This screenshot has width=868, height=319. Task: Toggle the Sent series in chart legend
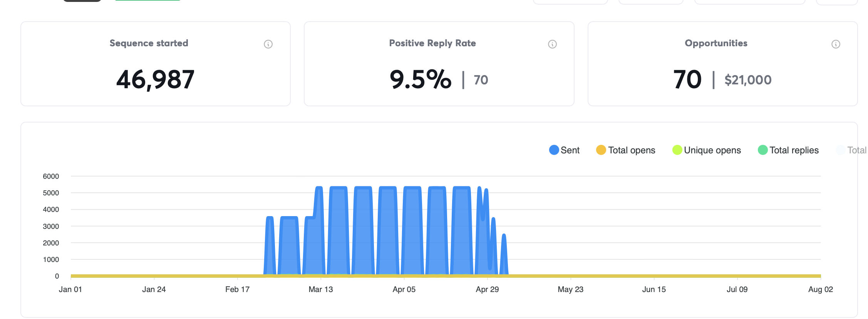(x=564, y=150)
